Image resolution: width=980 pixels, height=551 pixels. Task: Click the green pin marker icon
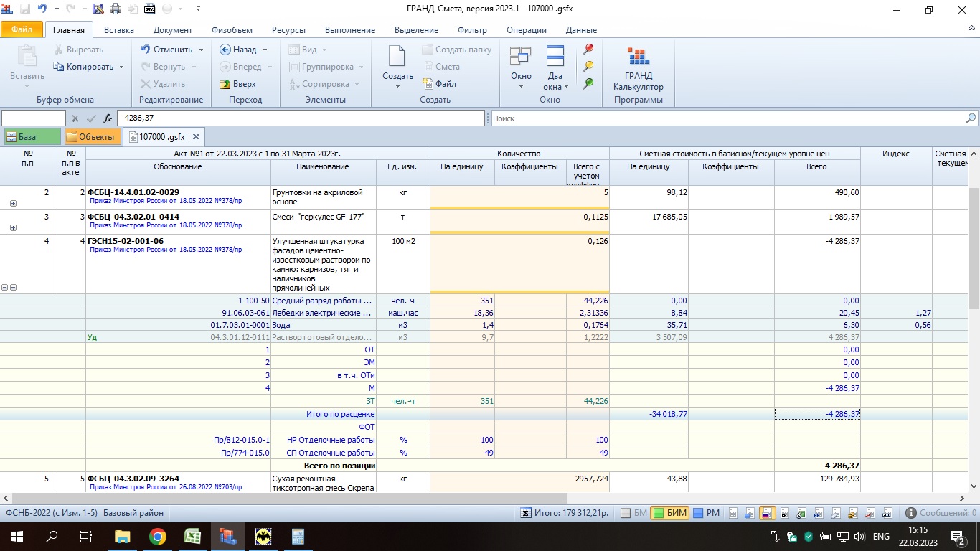[x=588, y=84]
